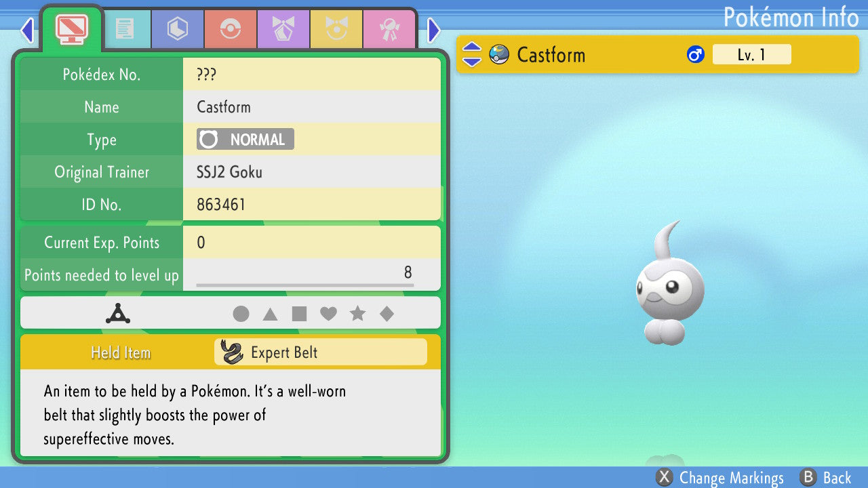Select the active Pokémon Info monitor tab
The image size is (868, 488).
(72, 28)
